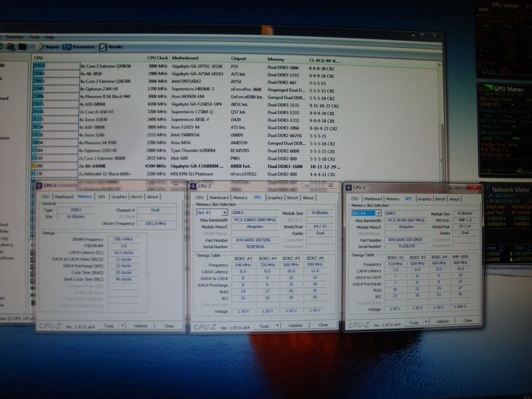Click the Close button in the Slot #2 CPU-Z window
Screen dimensions: 532x399
323,325
